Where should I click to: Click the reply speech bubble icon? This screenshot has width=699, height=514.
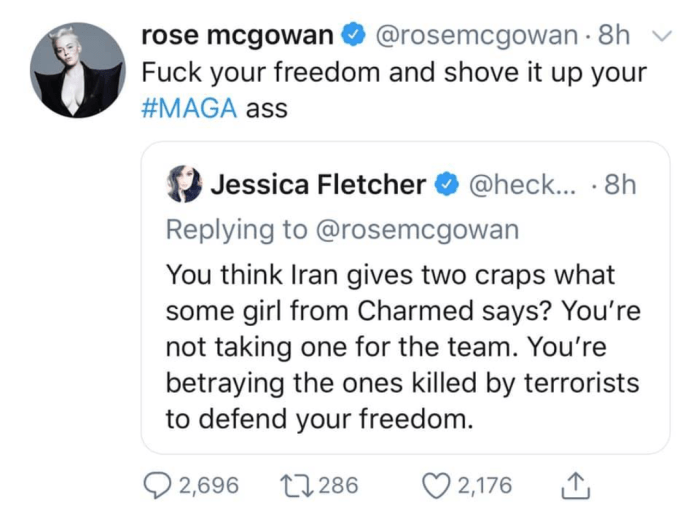158,486
